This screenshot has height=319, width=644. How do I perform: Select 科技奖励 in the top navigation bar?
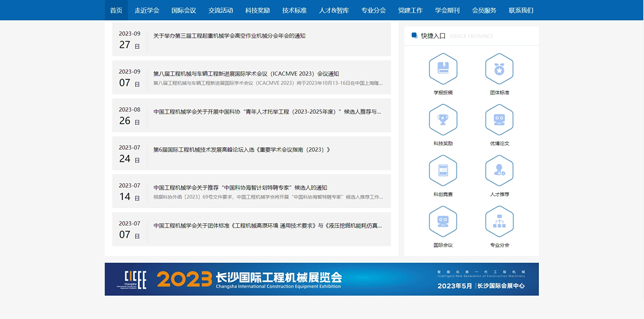coord(258,10)
